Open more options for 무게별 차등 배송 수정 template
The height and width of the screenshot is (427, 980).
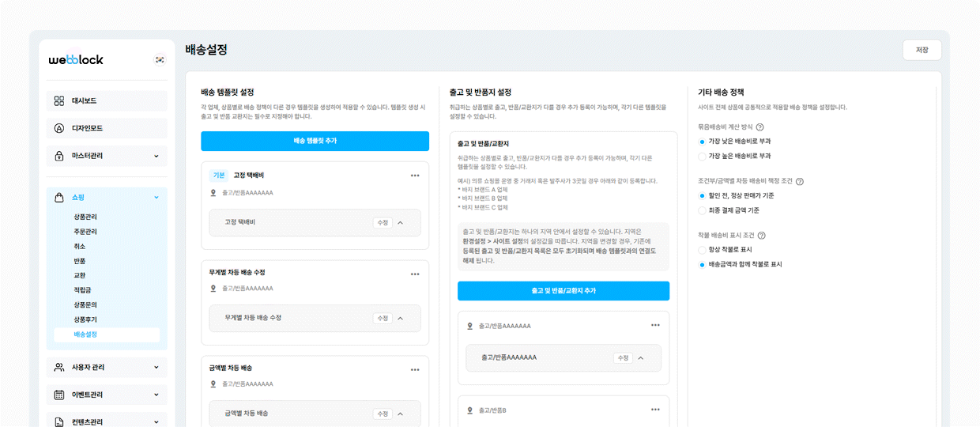click(x=415, y=274)
